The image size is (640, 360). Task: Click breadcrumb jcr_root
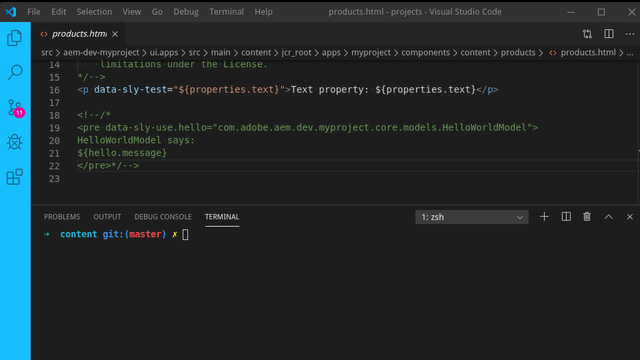coord(296,53)
